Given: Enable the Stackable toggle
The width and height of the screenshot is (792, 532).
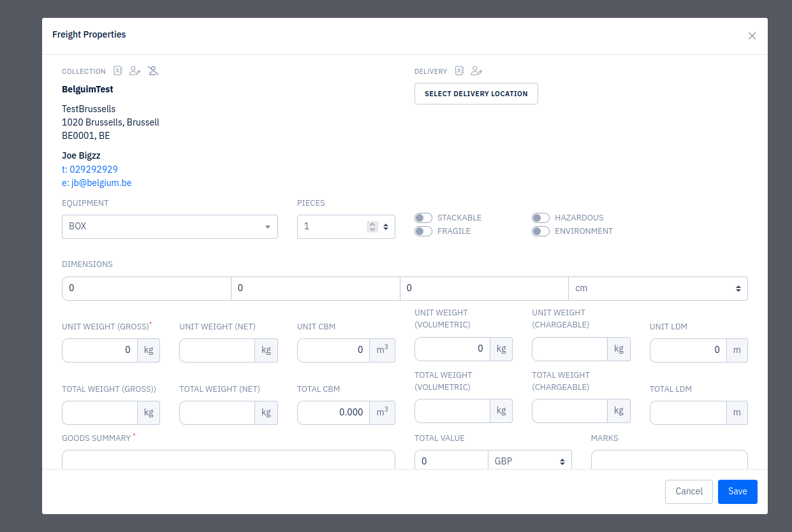Looking at the screenshot, I should [x=423, y=218].
